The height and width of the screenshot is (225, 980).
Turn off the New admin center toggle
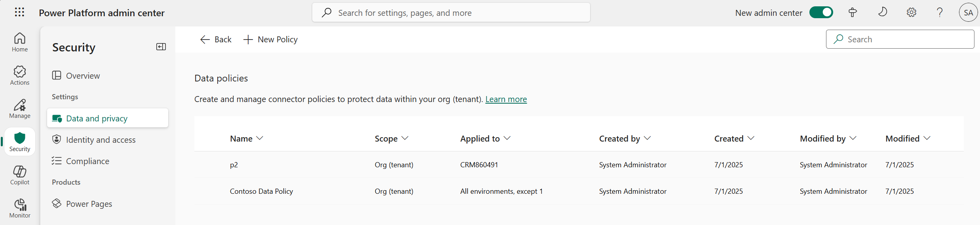(x=821, y=13)
